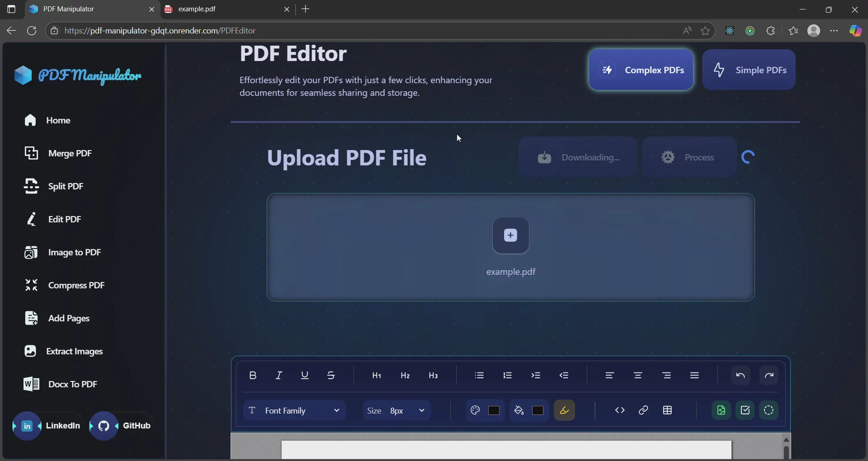Click the redo arrow icon
Screen dimensions: 868x461
click(x=769, y=375)
